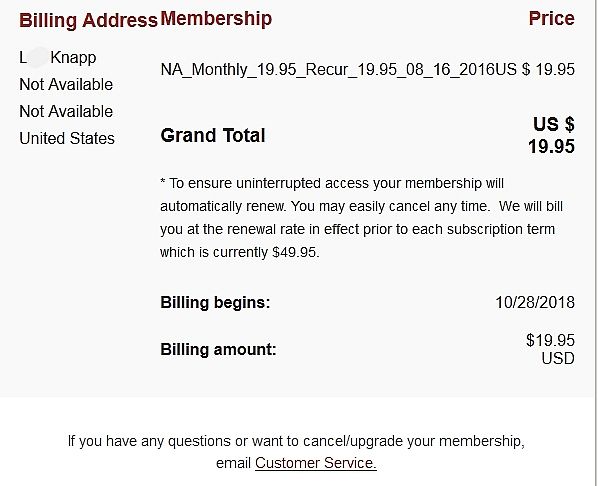Viewport: 598px width, 486px height.
Task: Select the $49.95 renewal rate text
Action: [294, 253]
